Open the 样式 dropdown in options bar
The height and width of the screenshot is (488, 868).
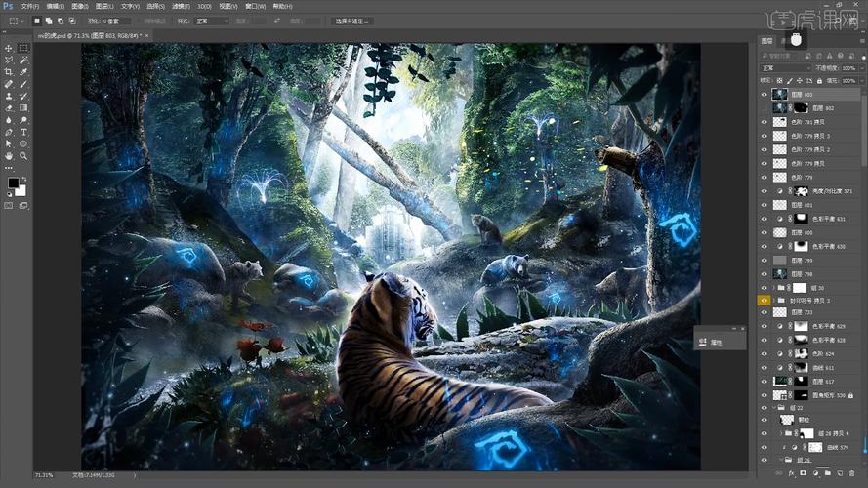(x=212, y=20)
